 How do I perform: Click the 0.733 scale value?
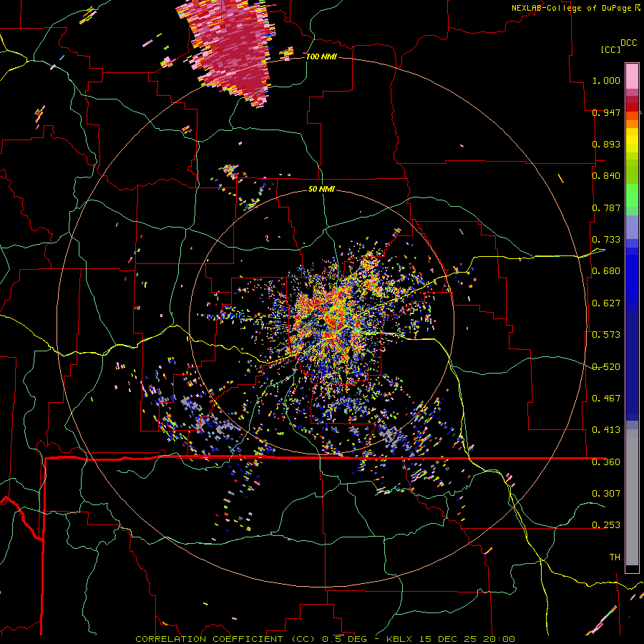coord(606,240)
